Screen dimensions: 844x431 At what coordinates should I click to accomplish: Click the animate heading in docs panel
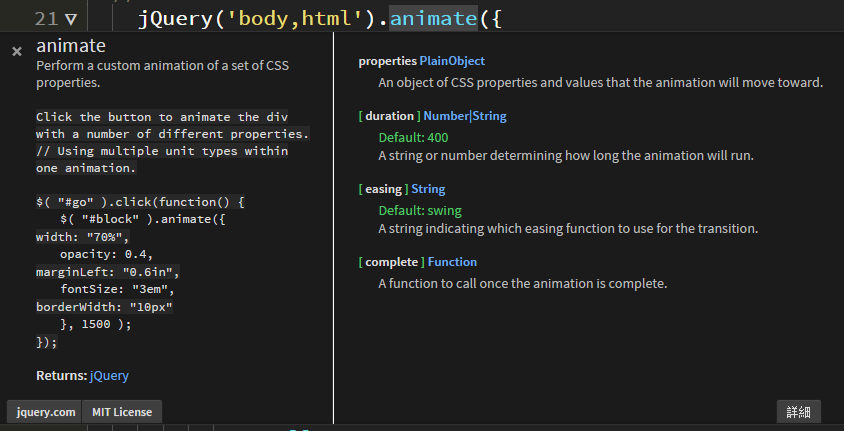[71, 46]
